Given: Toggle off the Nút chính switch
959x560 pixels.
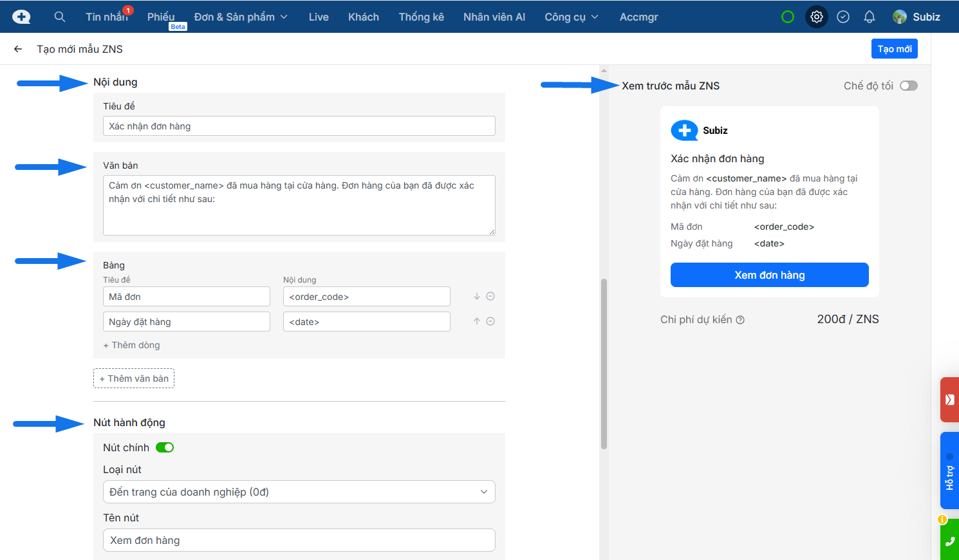Looking at the screenshot, I should (165, 447).
